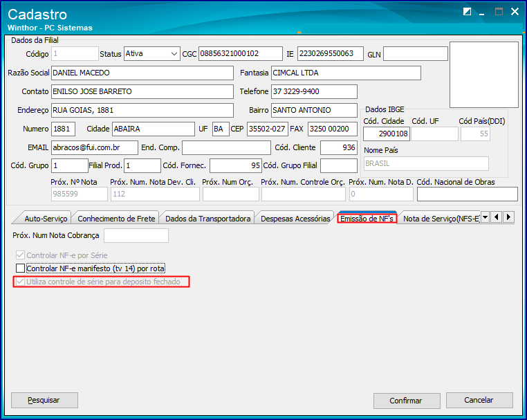Show next tabs with right arrow
This screenshot has width=527, height=420.
pyautogui.click(x=508, y=217)
